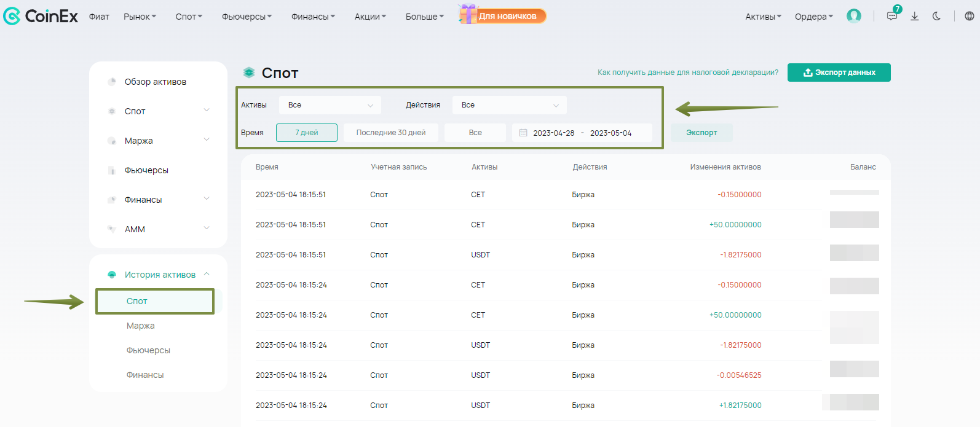Select the 7 дней time filter
The height and width of the screenshot is (427, 980).
(306, 133)
